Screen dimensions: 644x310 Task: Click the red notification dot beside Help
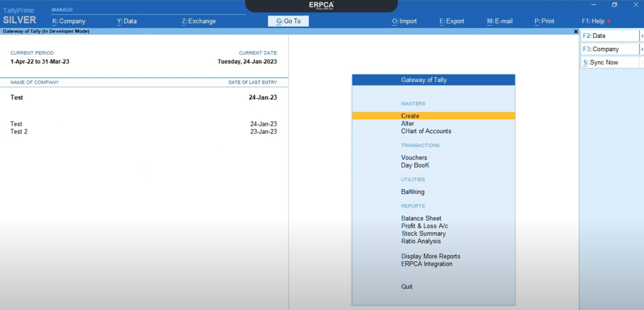tap(608, 22)
